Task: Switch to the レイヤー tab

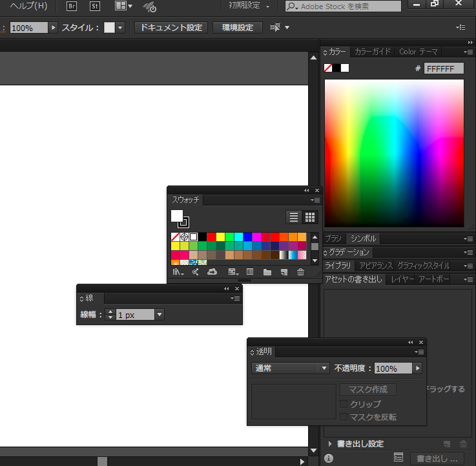Action: [x=402, y=279]
